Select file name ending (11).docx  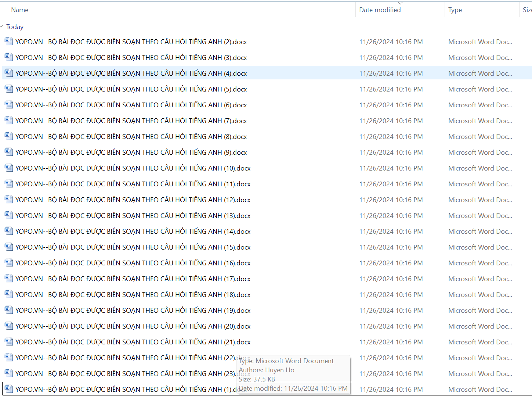tap(133, 184)
